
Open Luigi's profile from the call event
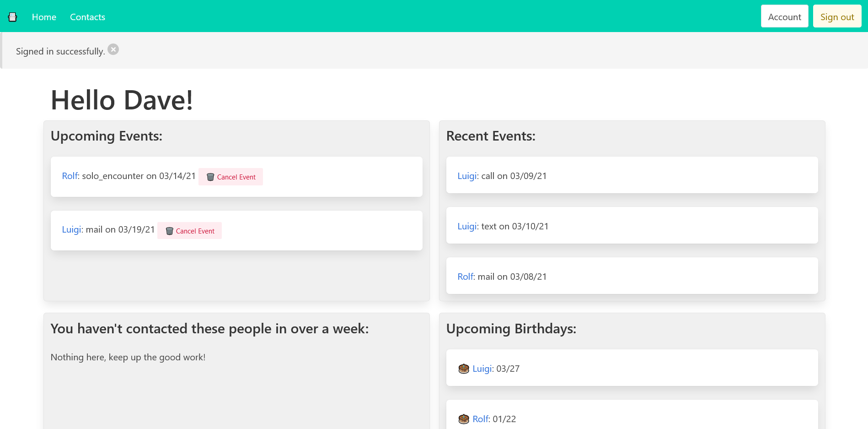point(466,176)
